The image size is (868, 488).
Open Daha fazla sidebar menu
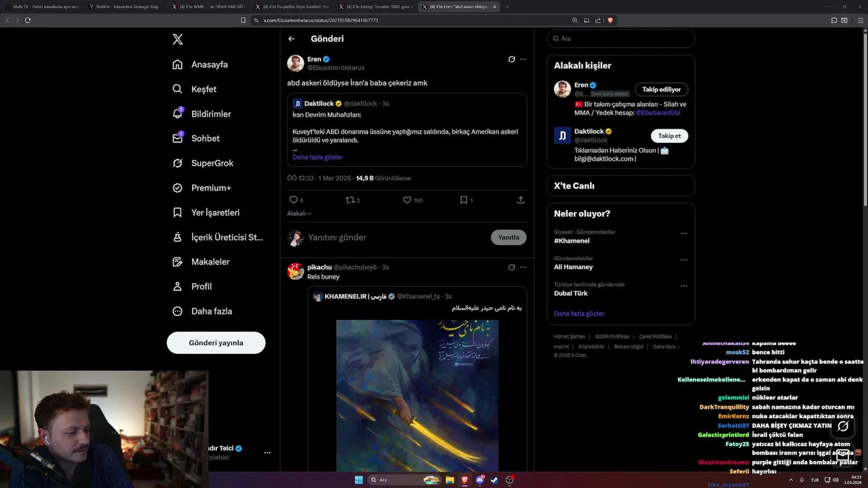point(202,311)
